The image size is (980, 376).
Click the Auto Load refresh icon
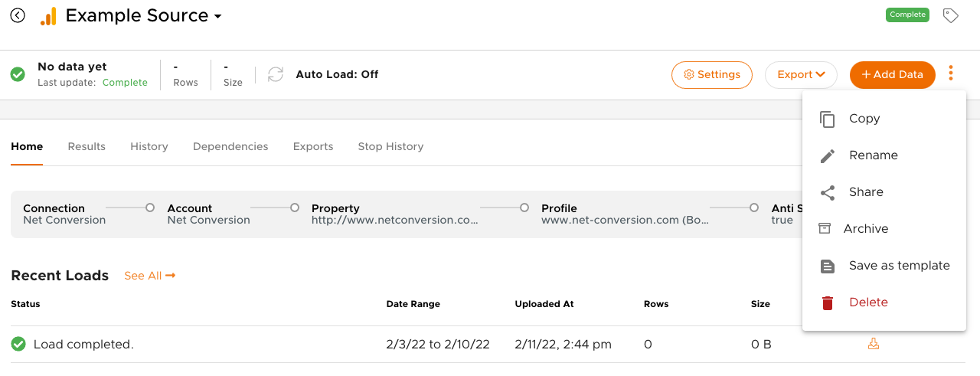point(276,74)
